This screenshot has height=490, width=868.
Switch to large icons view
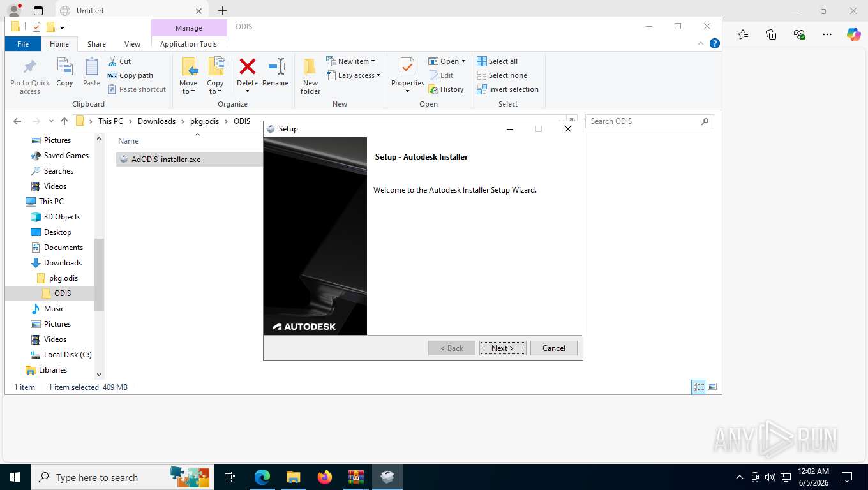(712, 387)
